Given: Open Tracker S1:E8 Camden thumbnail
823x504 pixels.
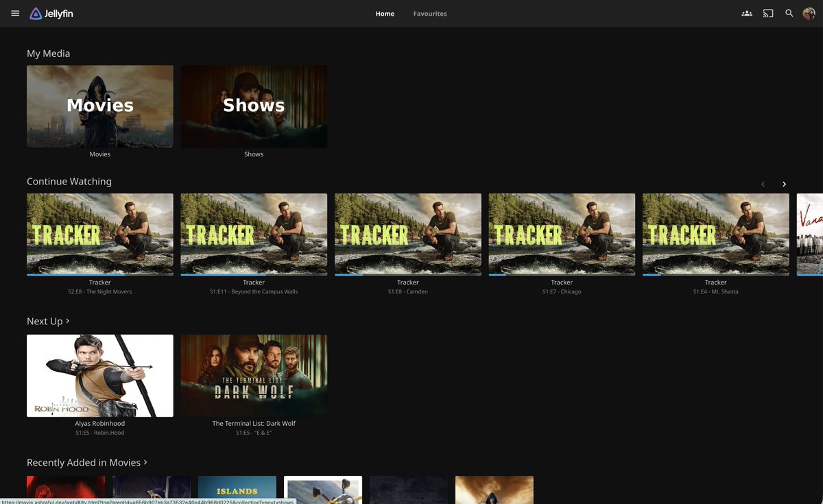Looking at the screenshot, I should (408, 234).
